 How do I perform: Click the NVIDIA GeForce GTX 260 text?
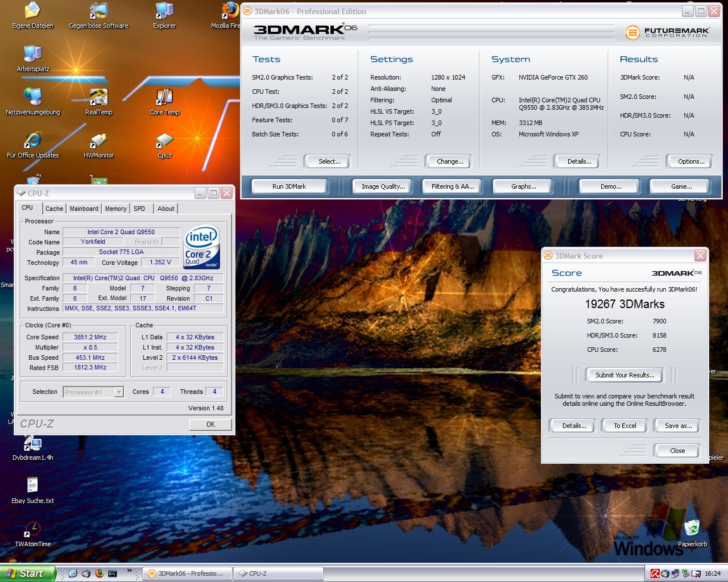tap(553, 77)
